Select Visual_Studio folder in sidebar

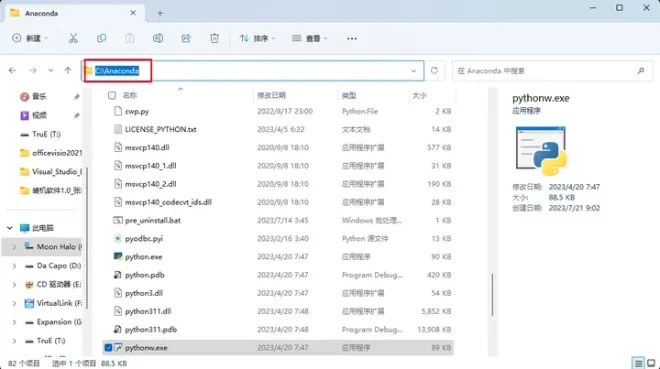point(51,172)
